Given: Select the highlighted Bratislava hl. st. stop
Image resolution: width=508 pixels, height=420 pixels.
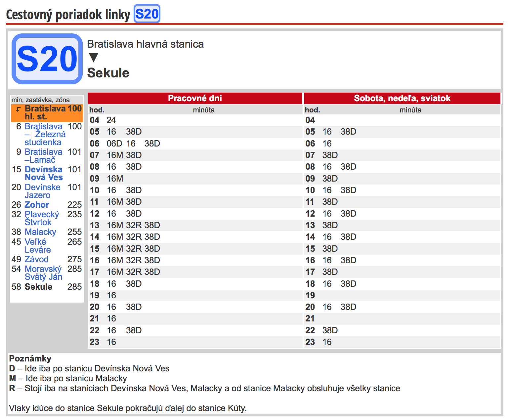Looking at the screenshot, I should (x=47, y=112).
